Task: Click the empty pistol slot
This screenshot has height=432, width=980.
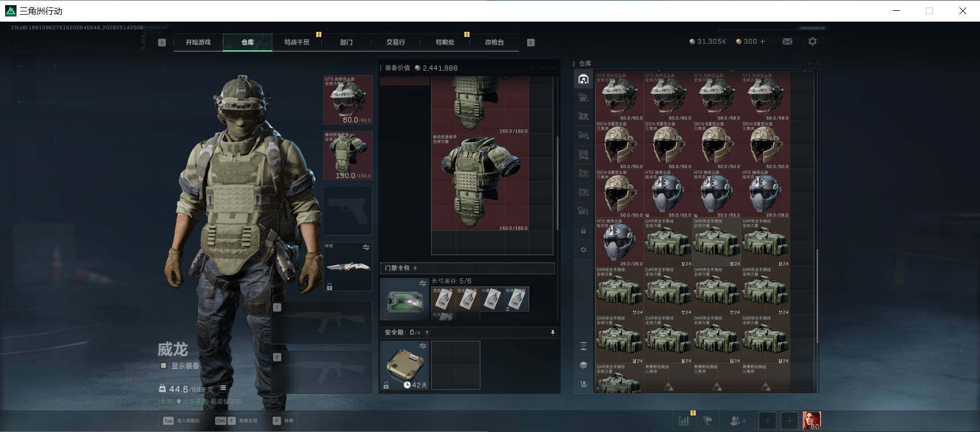Action: (348, 211)
